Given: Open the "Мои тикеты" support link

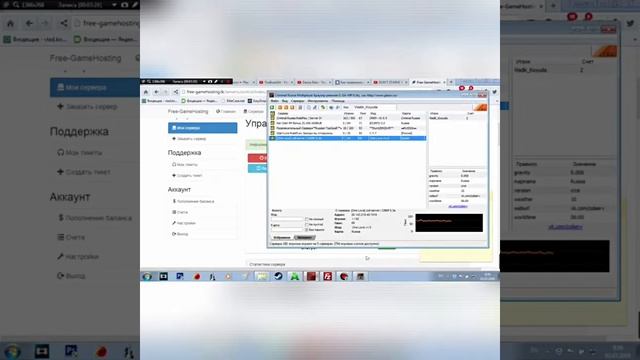Looking at the screenshot, I should [185, 164].
